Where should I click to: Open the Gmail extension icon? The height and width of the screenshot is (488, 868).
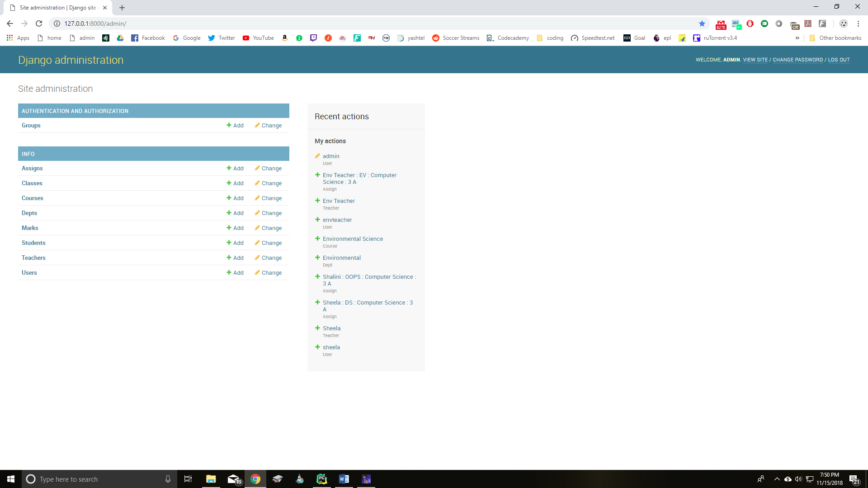tap(721, 24)
